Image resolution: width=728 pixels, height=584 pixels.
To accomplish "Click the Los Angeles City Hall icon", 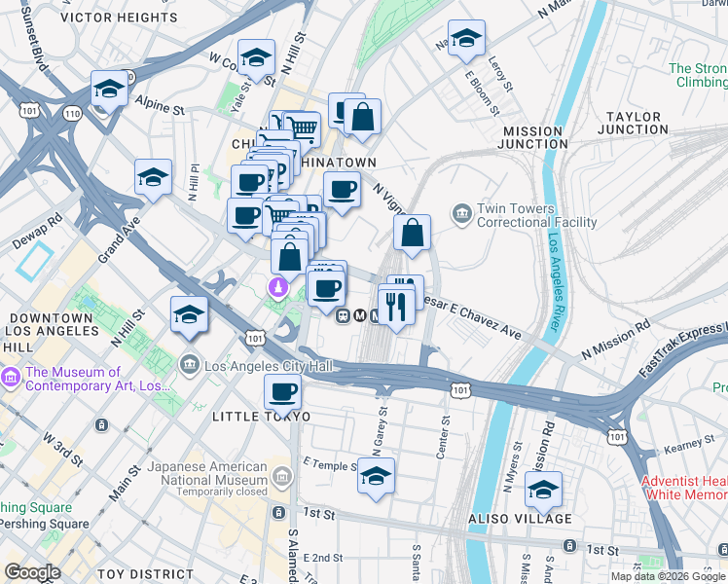I will [190, 365].
